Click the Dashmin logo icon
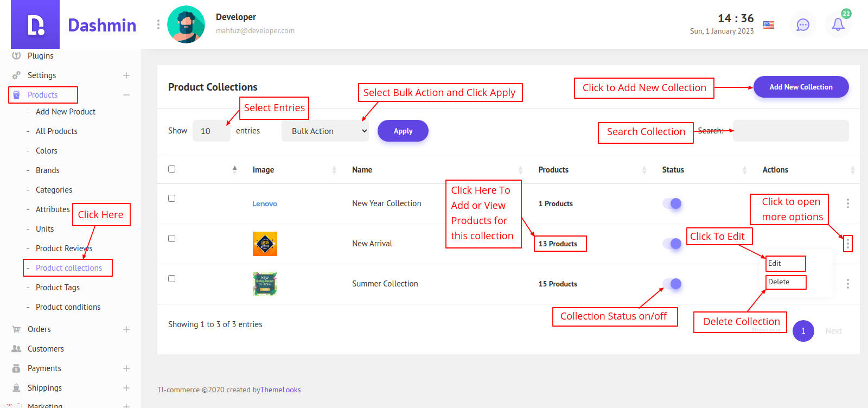This screenshot has height=408, width=868. (x=35, y=25)
